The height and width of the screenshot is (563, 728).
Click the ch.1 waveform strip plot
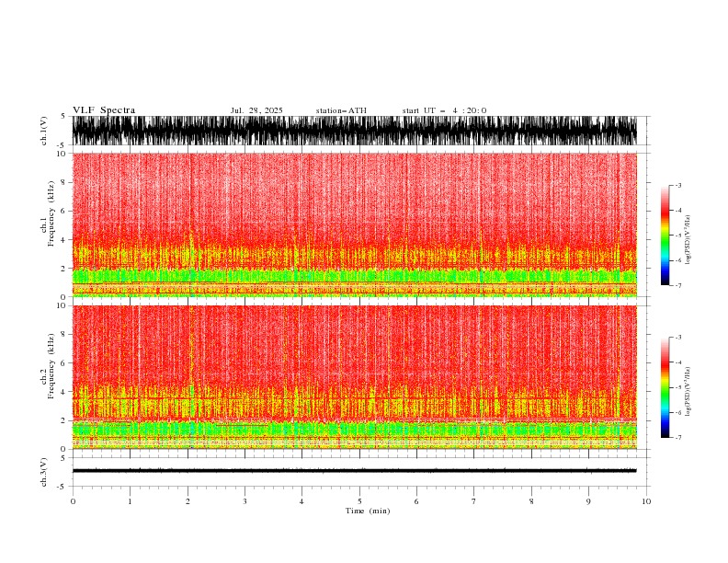point(355,131)
